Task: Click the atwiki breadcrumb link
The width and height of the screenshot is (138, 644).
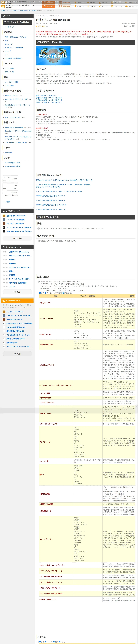Action: [3, 11]
